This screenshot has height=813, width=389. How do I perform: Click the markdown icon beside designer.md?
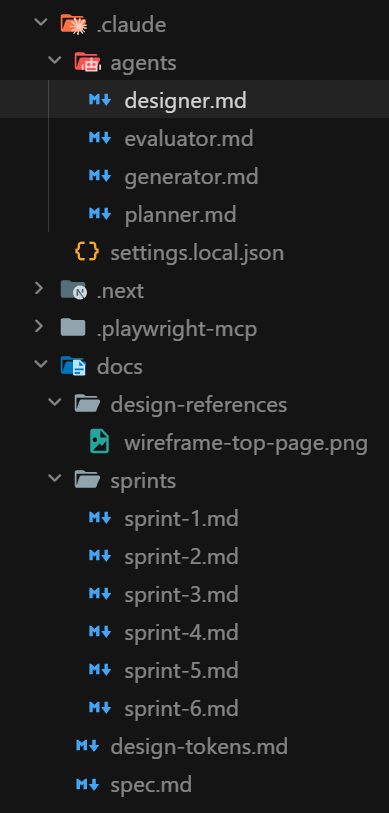tap(100, 100)
